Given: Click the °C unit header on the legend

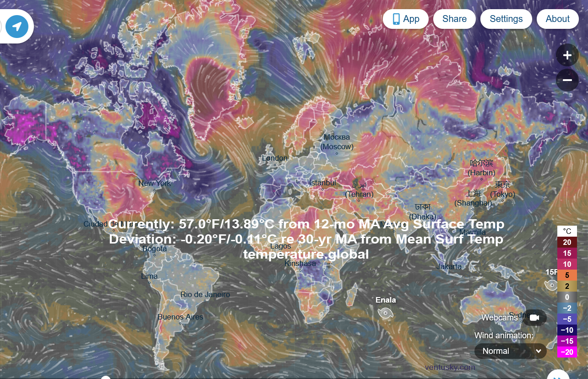Looking at the screenshot, I should [566, 231].
